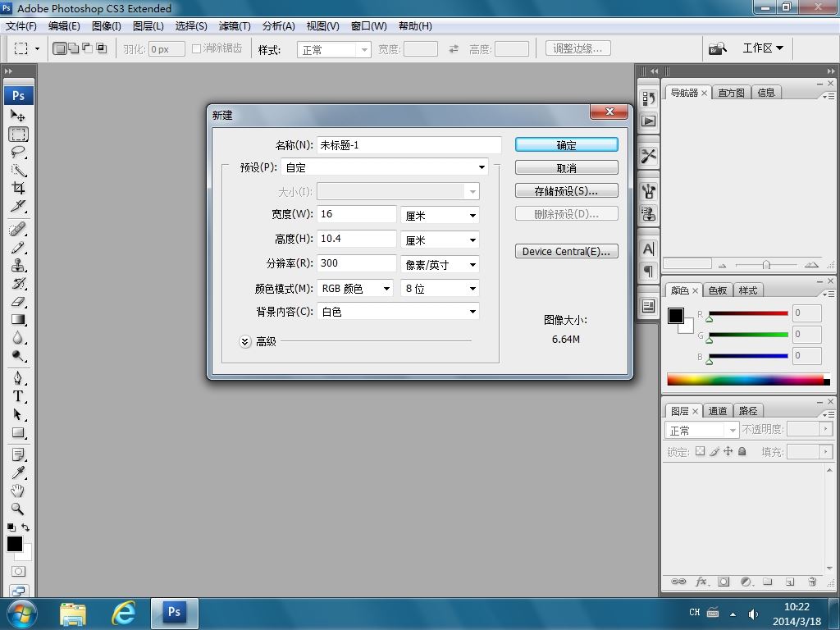The width and height of the screenshot is (840, 630).
Task: Click the 存储预设(S)... button
Action: 566,191
